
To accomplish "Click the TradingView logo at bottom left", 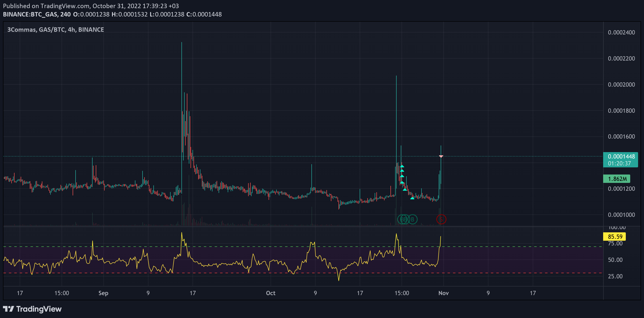I will 32,309.
